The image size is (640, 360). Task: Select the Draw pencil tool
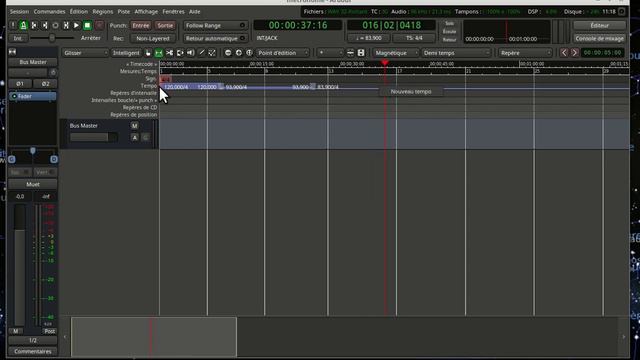point(201,53)
